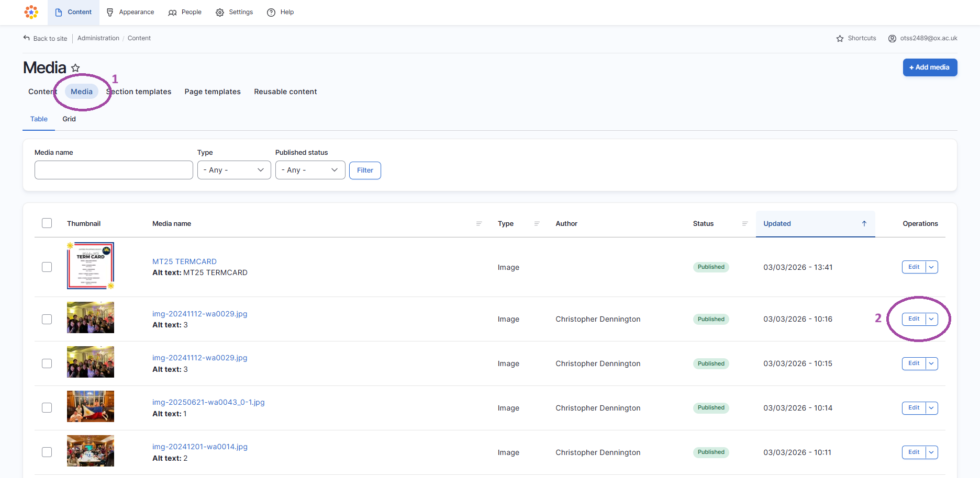Check the MT25 TERMCARD row checkbox
The image size is (980, 478).
pos(47,267)
